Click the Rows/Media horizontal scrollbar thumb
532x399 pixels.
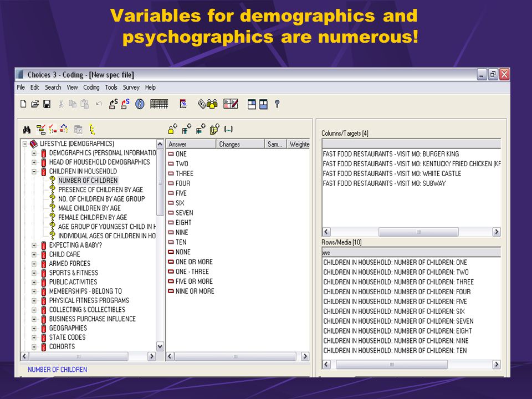pos(392,365)
